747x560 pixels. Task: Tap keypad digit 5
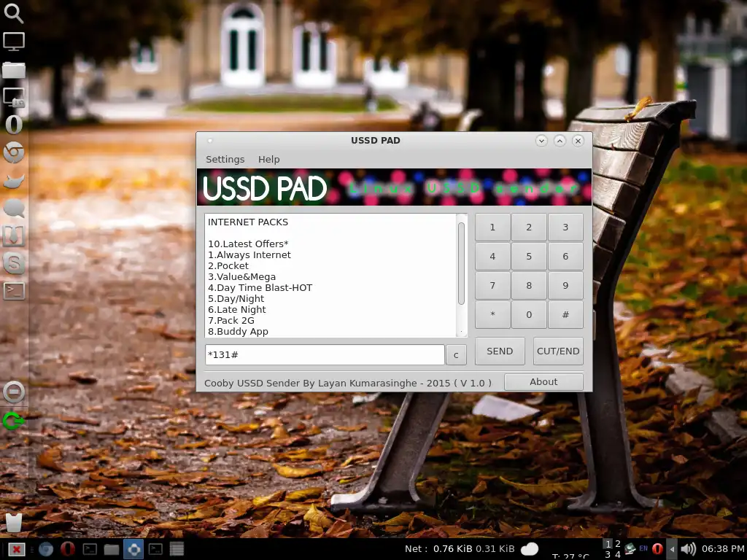coord(529,256)
